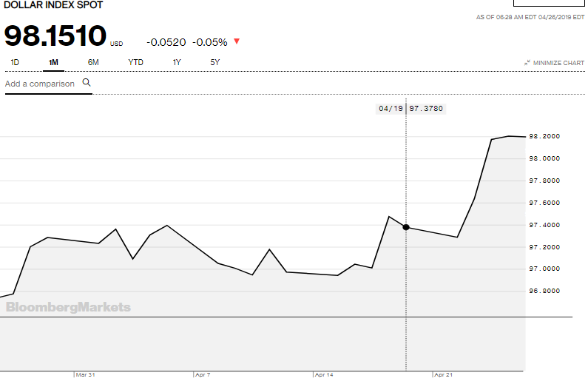Click the DOLLAR INDEX SPOT title
This screenshot has height=384, width=588.
point(54,5)
